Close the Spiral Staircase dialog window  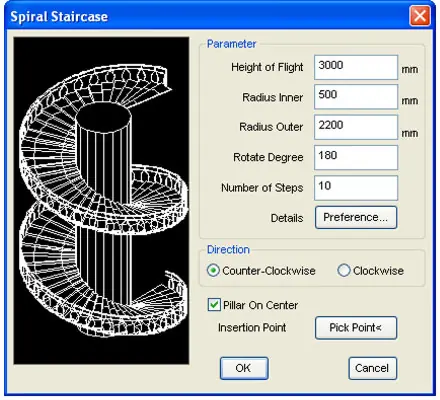pyautogui.click(x=420, y=16)
